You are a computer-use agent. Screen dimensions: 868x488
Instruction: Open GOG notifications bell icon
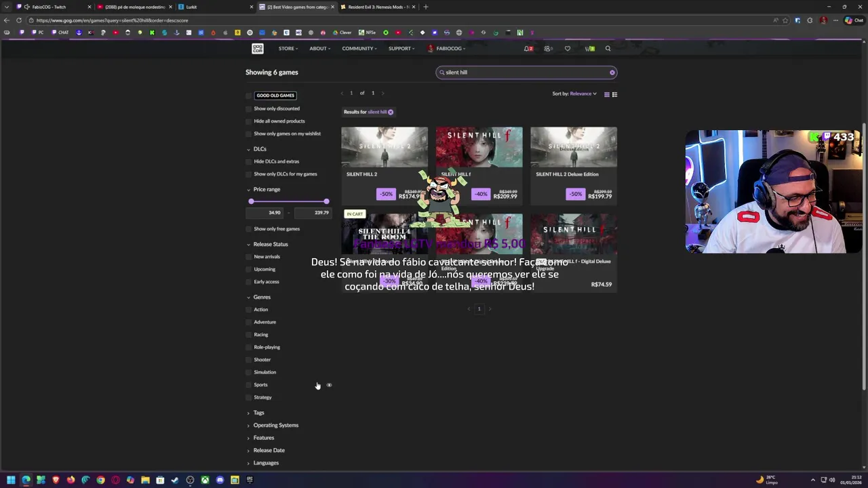coord(528,48)
